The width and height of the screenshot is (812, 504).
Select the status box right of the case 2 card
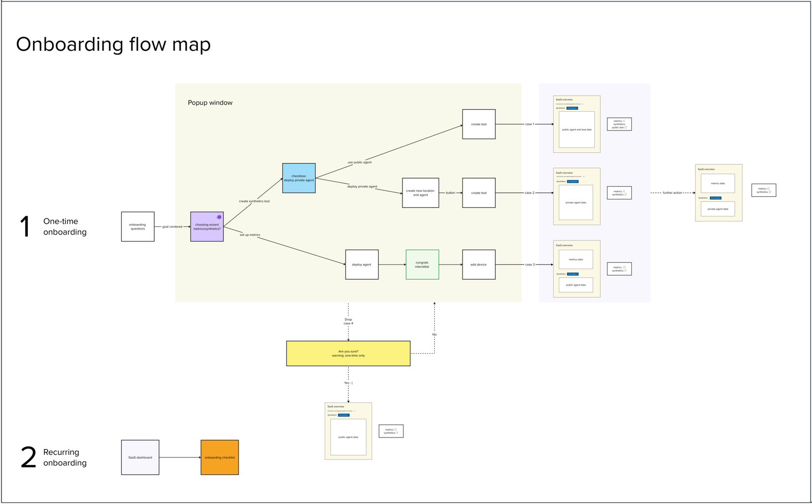[x=619, y=193]
